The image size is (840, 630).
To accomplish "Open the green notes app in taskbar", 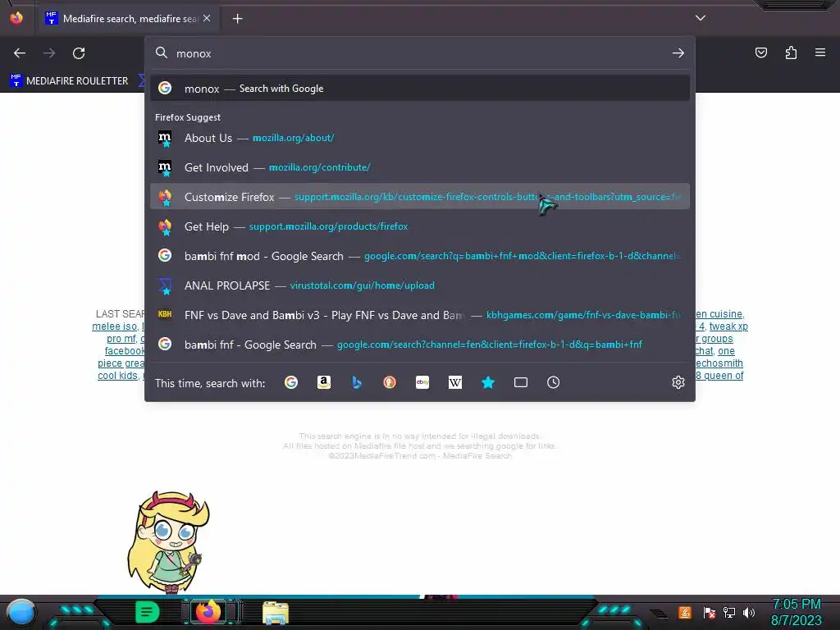I will [148, 612].
